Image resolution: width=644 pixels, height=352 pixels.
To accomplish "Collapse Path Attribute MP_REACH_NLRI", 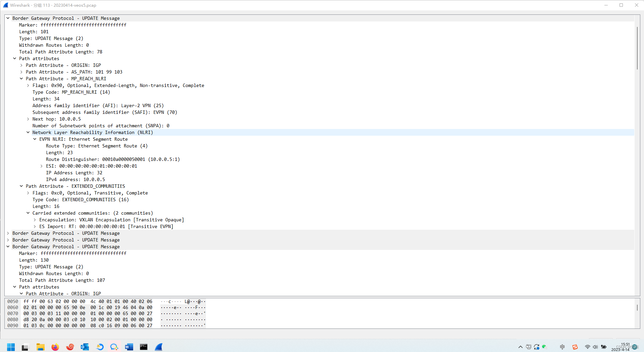I will (x=21, y=79).
